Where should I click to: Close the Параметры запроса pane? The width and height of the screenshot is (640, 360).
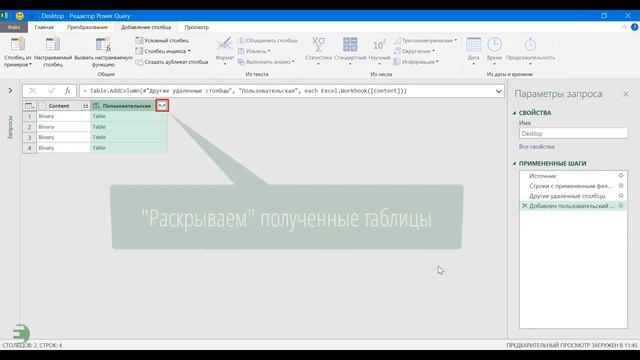(x=626, y=94)
